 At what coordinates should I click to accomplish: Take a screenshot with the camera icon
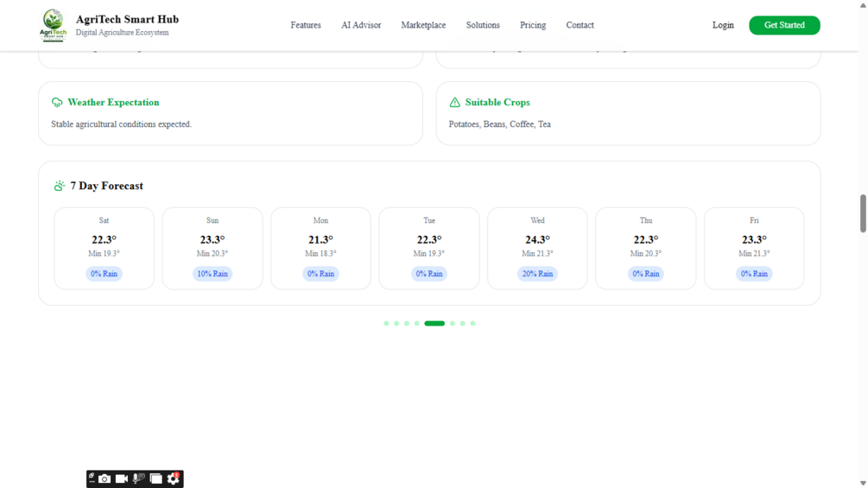coord(105,478)
